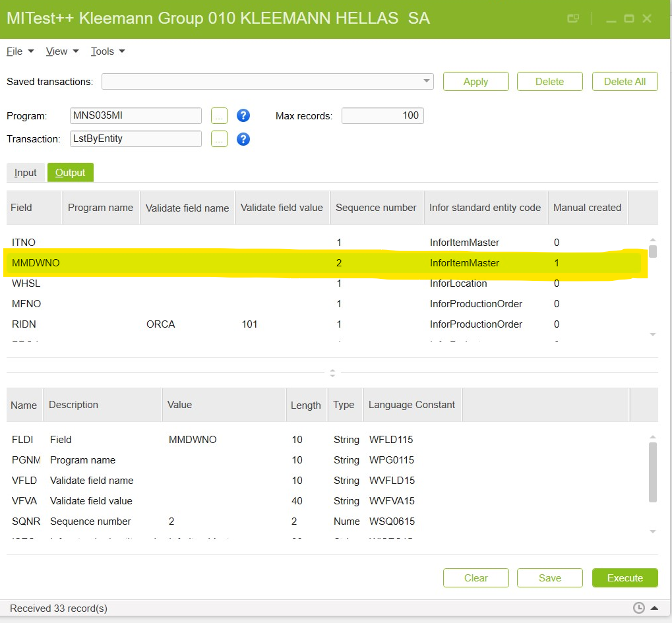Viewport: 672px width, 623px height.
Task: Focus the Transaction input field
Action: [135, 139]
